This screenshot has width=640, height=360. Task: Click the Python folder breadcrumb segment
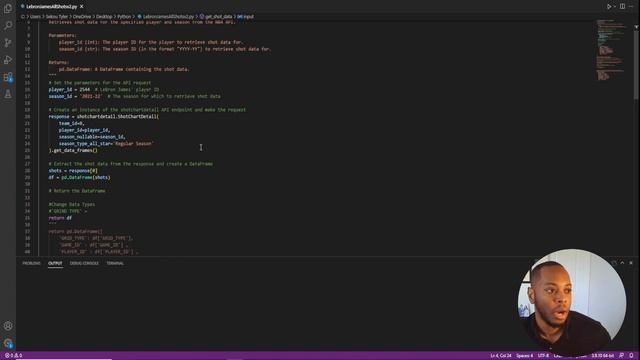coord(124,17)
